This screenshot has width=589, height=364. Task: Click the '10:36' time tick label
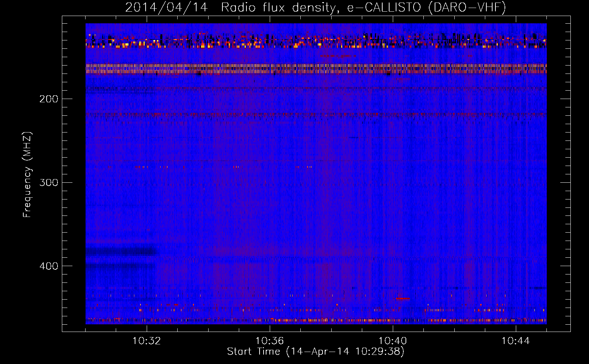click(270, 341)
